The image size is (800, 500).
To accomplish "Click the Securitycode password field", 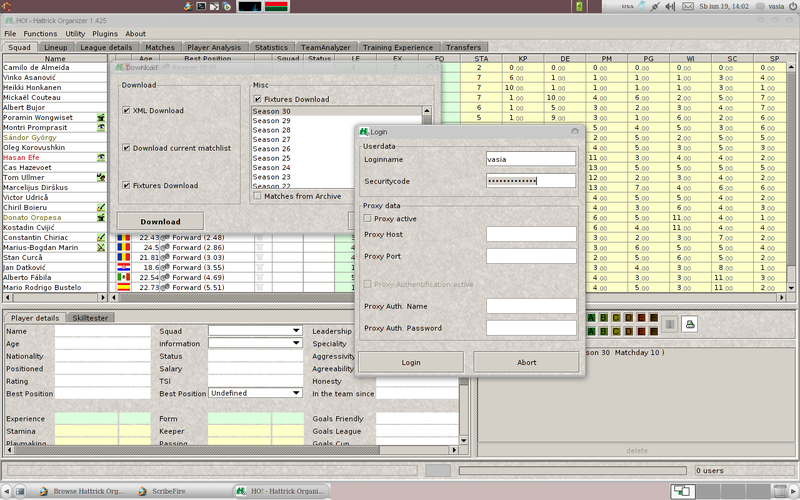I will 531,181.
